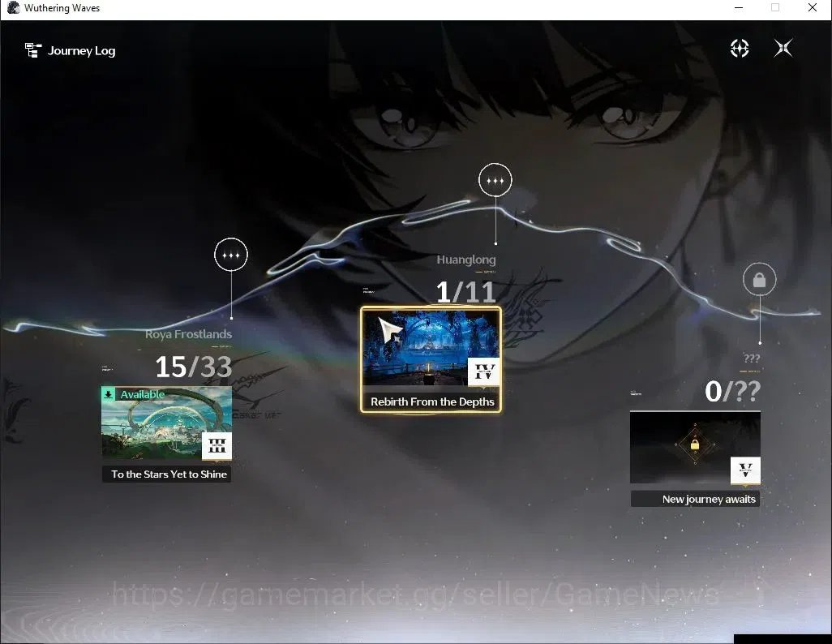This screenshot has width=832, height=644.
Task: Select the New journey awaits label
Action: pyautogui.click(x=709, y=499)
